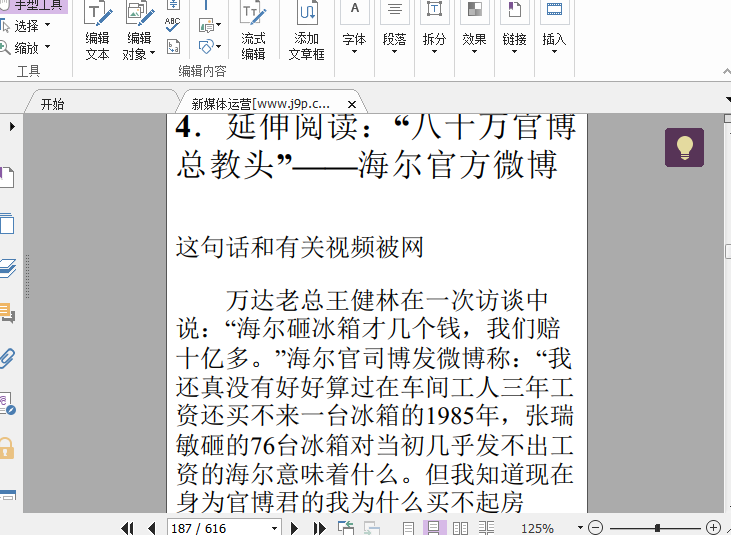Open the Attachments paperclip panel
This screenshot has height=535, width=731.
[7, 358]
